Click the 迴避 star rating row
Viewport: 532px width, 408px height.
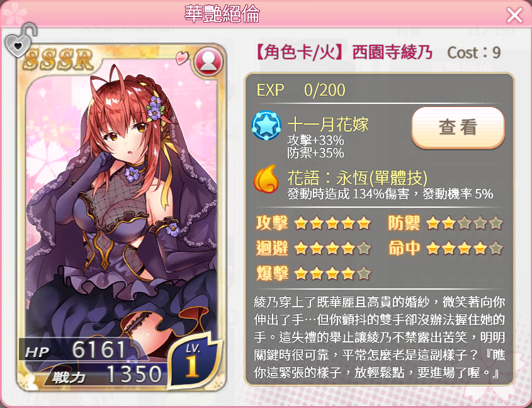coord(313,249)
